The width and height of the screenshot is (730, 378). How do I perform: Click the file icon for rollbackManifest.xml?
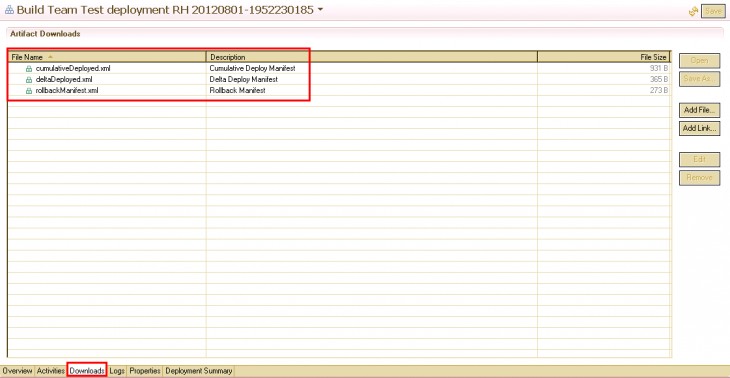point(29,91)
